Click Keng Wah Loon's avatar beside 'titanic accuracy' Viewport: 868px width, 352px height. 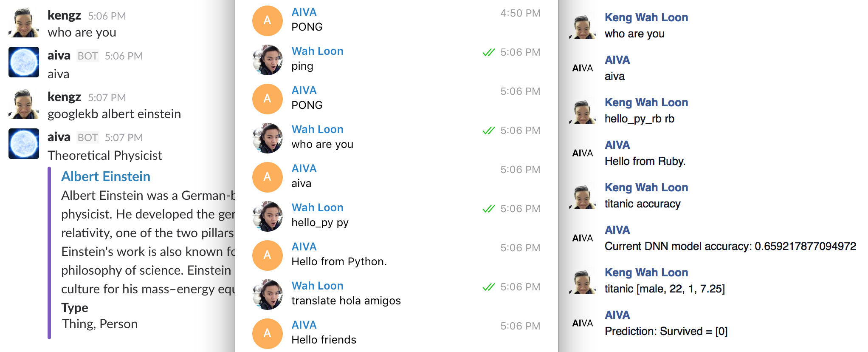point(582,196)
